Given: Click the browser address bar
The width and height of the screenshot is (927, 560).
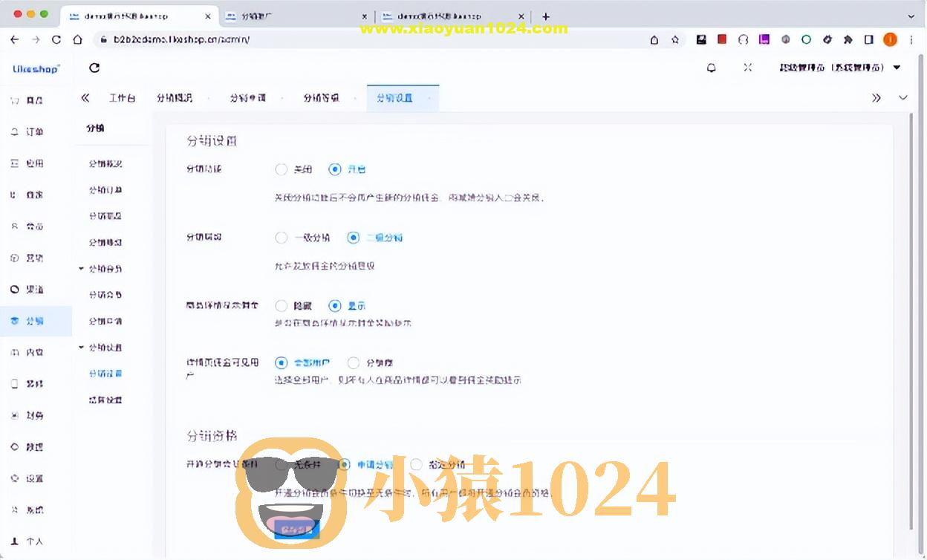Looking at the screenshot, I should coord(223,39).
